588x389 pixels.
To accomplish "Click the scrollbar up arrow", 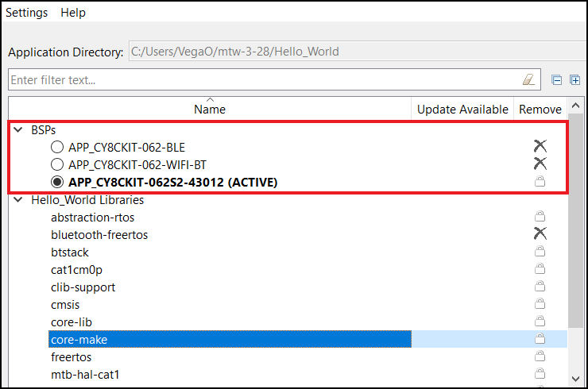I will pyautogui.click(x=575, y=106).
